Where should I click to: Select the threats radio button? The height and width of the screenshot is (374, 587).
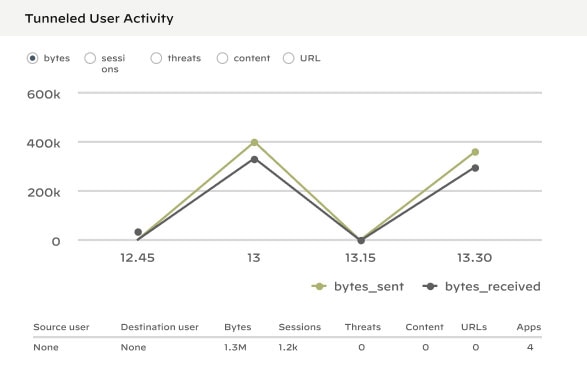(156, 58)
